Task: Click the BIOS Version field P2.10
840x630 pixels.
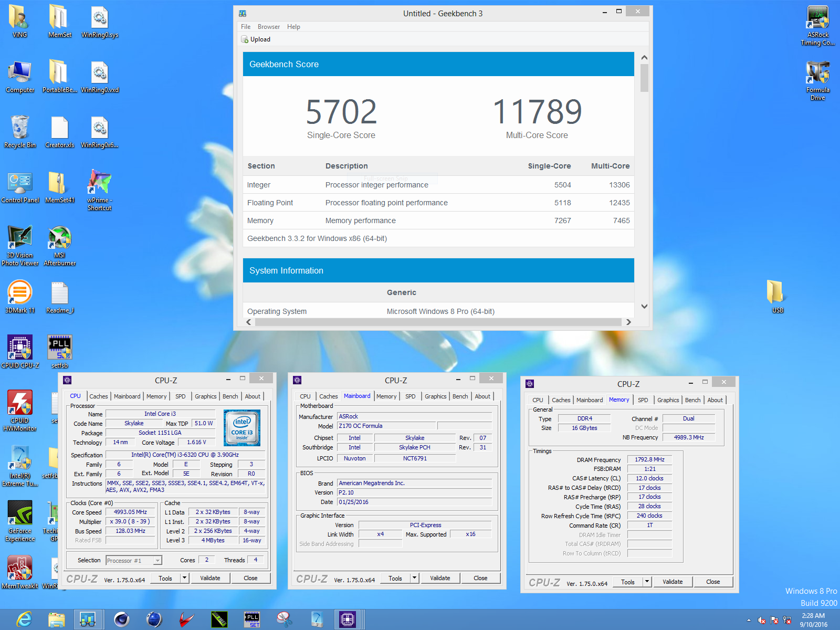Action: 414,492
